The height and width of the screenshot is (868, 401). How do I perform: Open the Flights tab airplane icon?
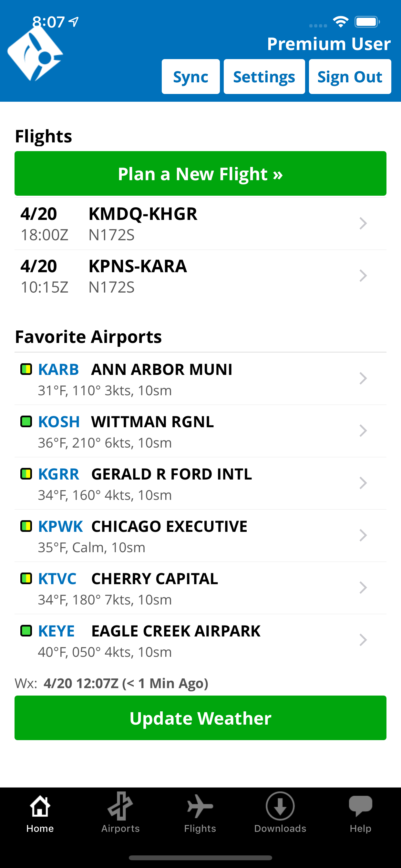coord(200,806)
